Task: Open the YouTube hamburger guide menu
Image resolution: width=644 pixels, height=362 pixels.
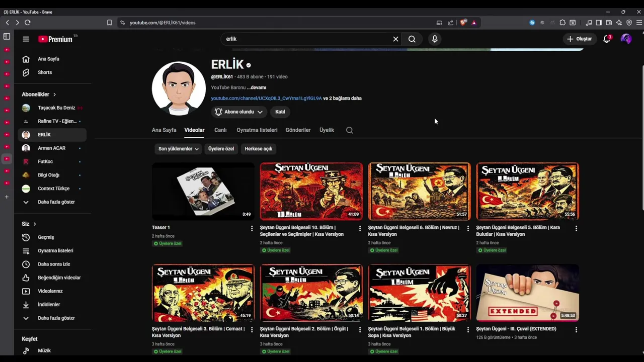Action: coord(26,39)
